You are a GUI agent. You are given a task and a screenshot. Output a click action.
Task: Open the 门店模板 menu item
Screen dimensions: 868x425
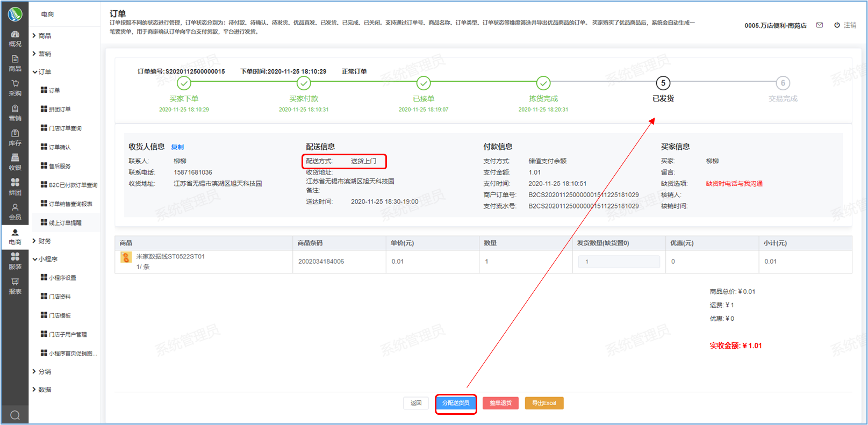click(56, 315)
